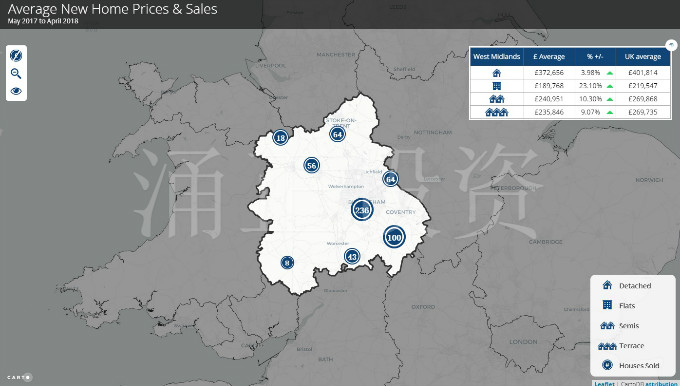Click the 236 houses sold marker

tap(362, 210)
